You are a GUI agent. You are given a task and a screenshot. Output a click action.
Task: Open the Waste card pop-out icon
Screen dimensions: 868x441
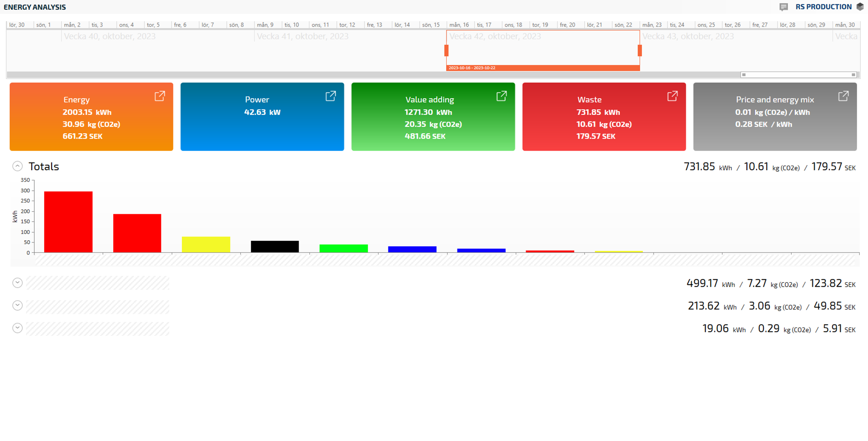coord(672,96)
